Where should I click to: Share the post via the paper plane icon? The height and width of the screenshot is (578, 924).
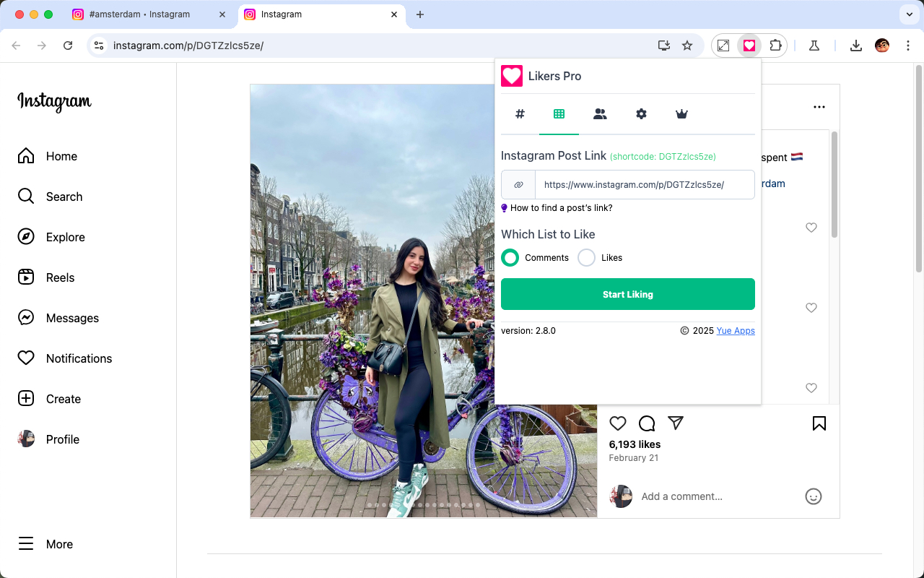pos(676,423)
